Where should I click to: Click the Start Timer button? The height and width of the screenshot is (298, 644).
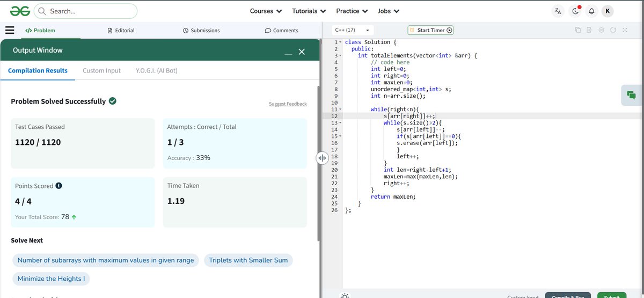point(430,30)
